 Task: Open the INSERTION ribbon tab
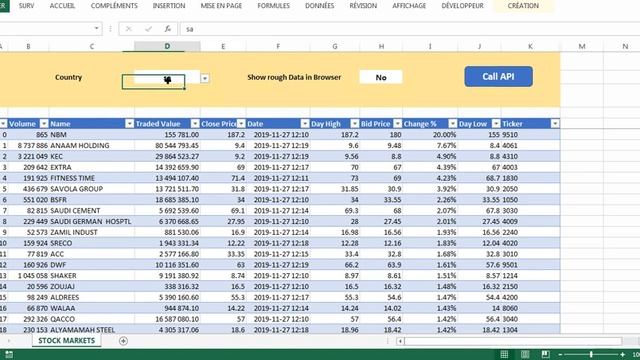click(169, 6)
